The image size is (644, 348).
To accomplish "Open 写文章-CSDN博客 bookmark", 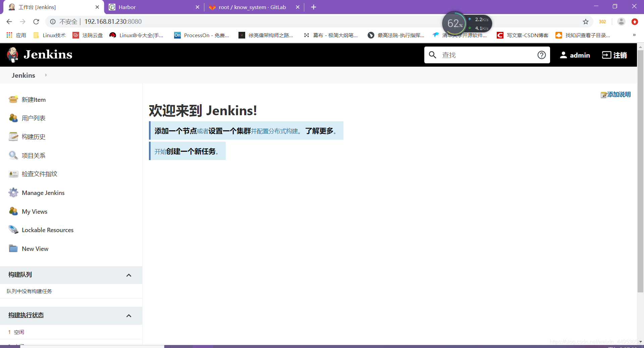I will (x=523, y=35).
